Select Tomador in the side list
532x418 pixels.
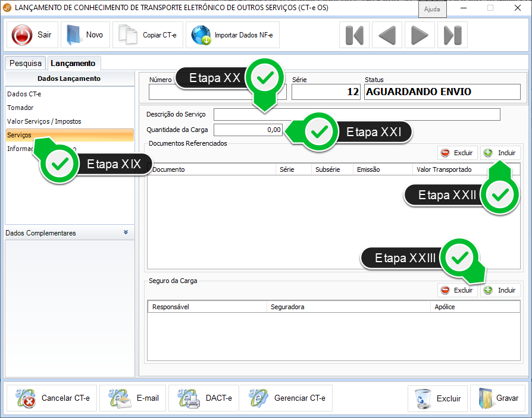pos(20,108)
